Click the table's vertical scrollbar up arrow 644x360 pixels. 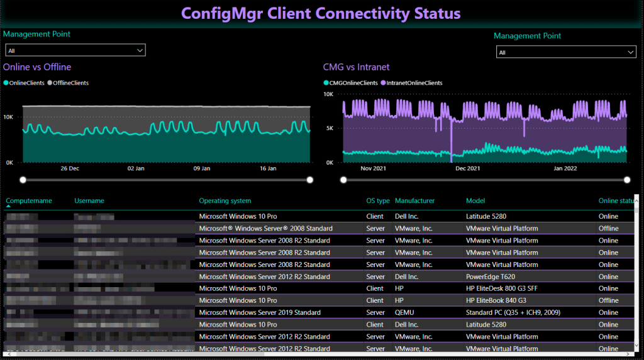(637, 199)
